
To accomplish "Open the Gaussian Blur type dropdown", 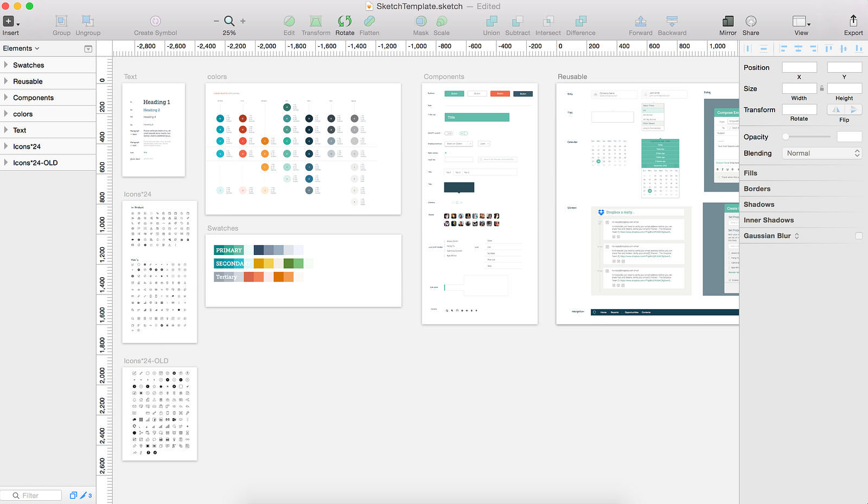I will click(x=797, y=236).
